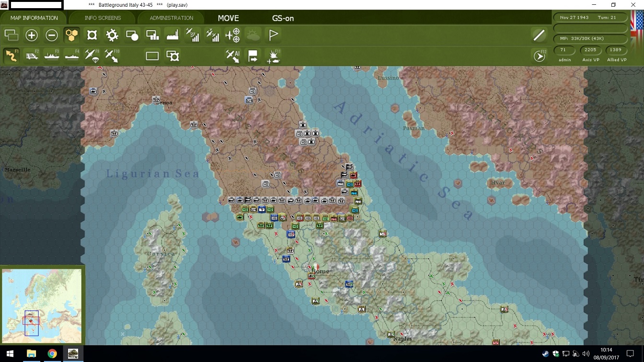Open the Windows Start menu
The width and height of the screenshot is (644, 362).
[x=10, y=354]
